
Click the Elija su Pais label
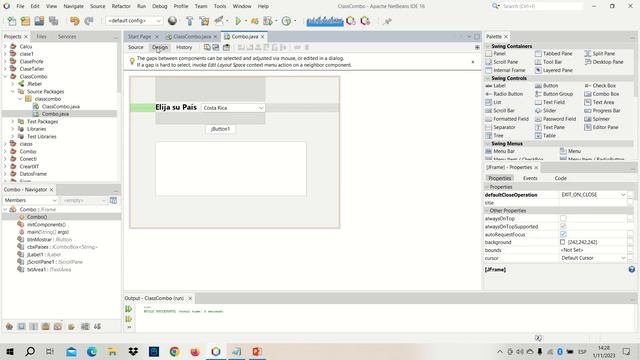coord(176,107)
